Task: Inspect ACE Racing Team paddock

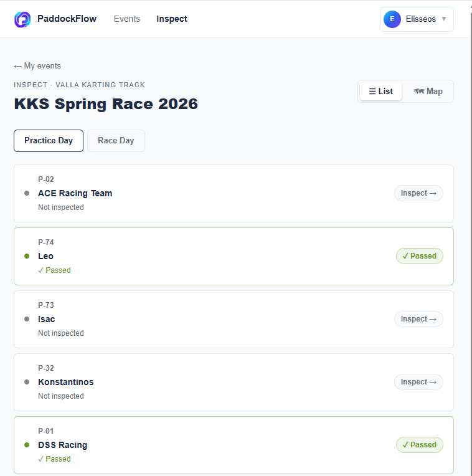Action: pyautogui.click(x=418, y=193)
